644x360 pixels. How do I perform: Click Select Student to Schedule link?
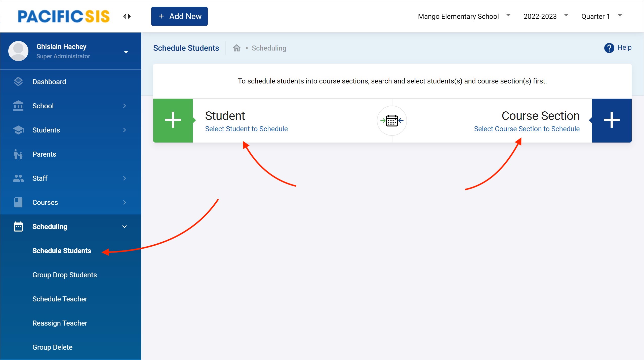click(246, 129)
